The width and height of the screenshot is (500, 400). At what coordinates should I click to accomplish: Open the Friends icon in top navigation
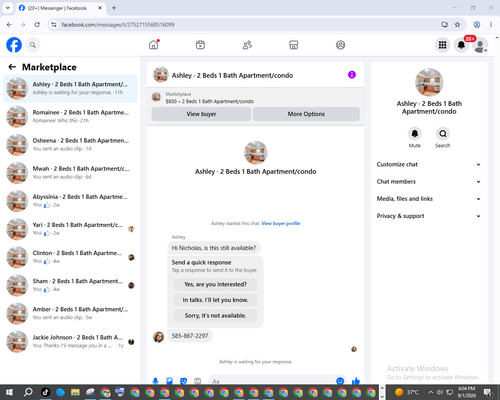[247, 45]
